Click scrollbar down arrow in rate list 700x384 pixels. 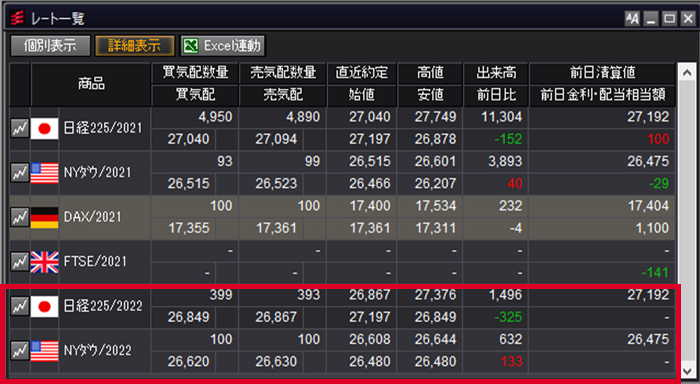click(687, 371)
